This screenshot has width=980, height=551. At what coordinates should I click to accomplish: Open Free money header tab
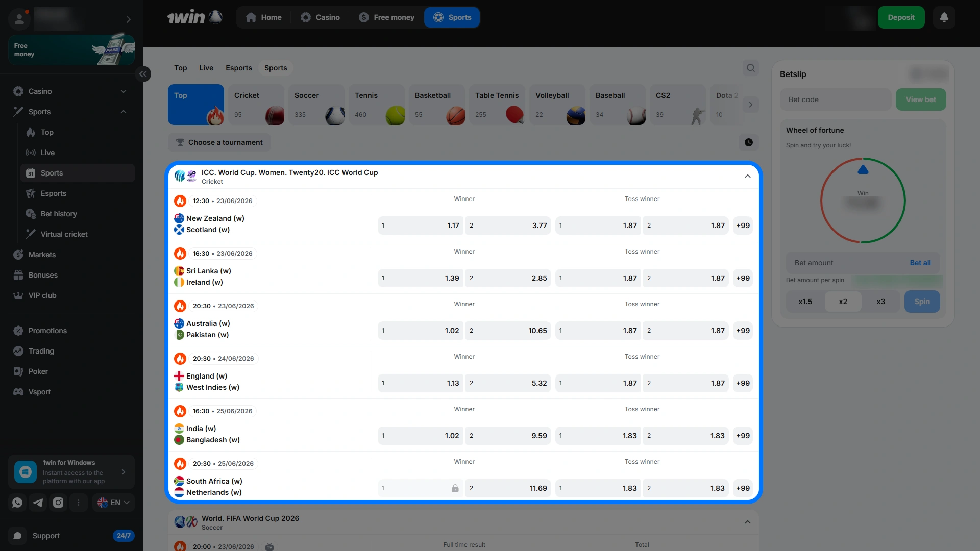[x=386, y=17]
